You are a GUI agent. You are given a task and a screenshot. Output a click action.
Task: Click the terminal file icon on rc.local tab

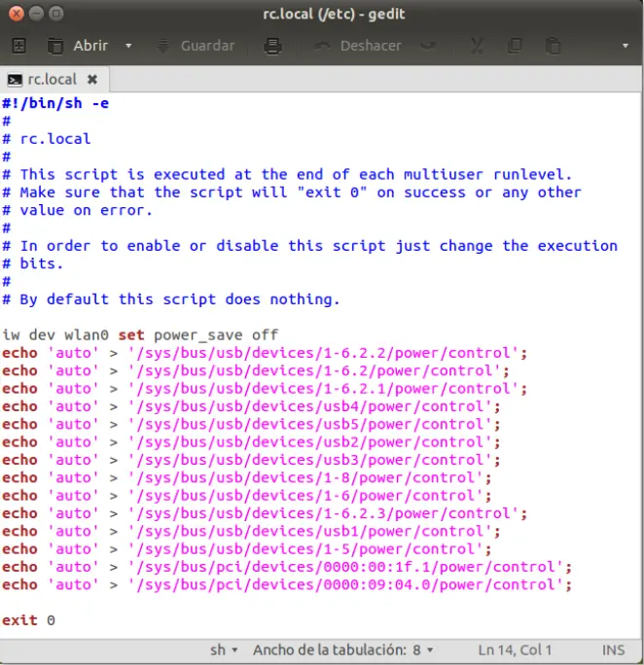(x=15, y=80)
